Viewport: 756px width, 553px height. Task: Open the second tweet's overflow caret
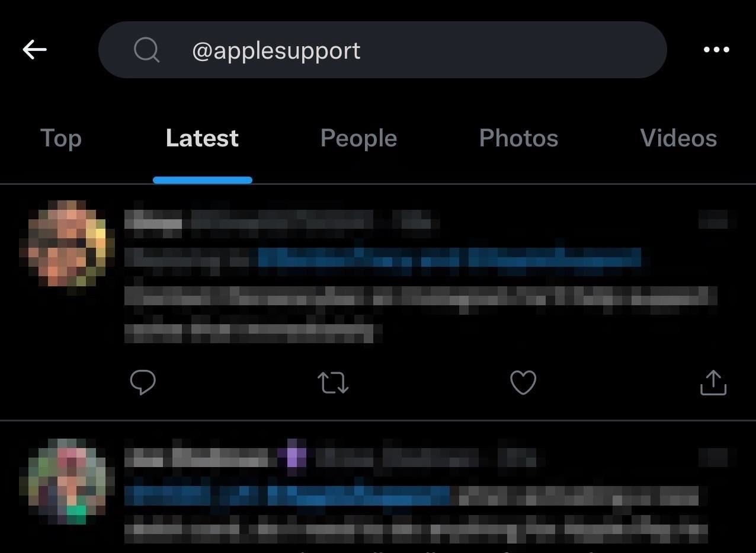(x=717, y=457)
